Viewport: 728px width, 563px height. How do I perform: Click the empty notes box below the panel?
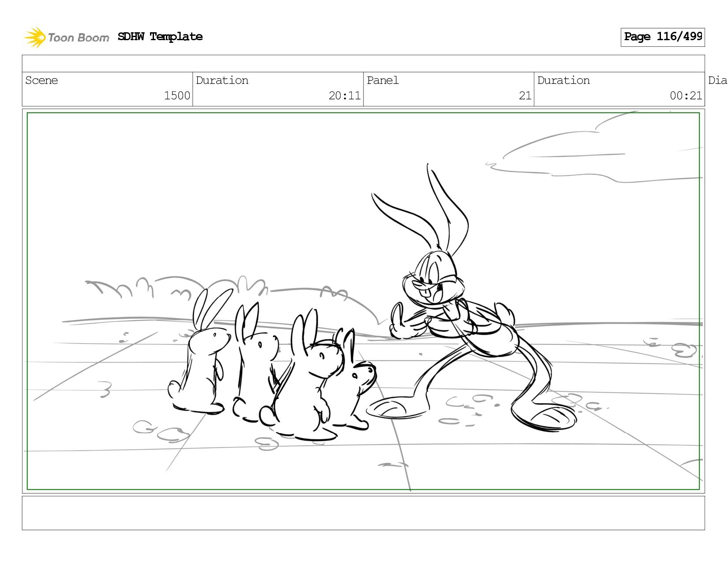(363, 513)
